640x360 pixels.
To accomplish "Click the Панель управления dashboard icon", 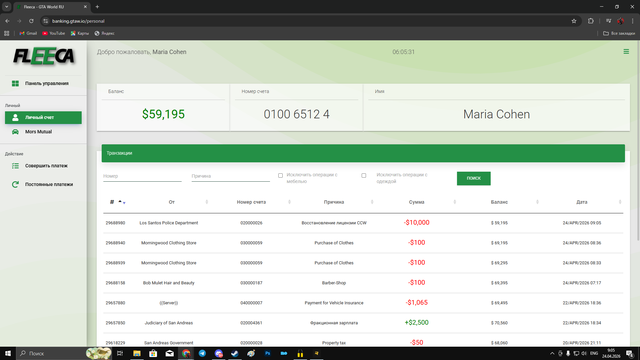I will tap(15, 83).
